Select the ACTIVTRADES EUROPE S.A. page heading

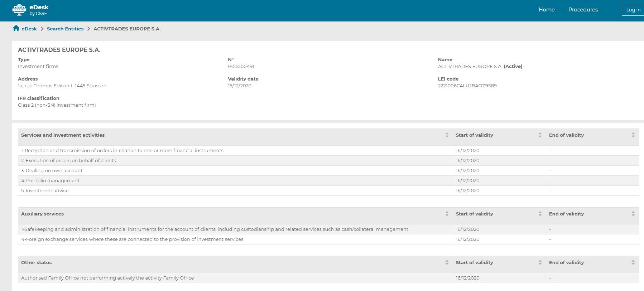59,50
